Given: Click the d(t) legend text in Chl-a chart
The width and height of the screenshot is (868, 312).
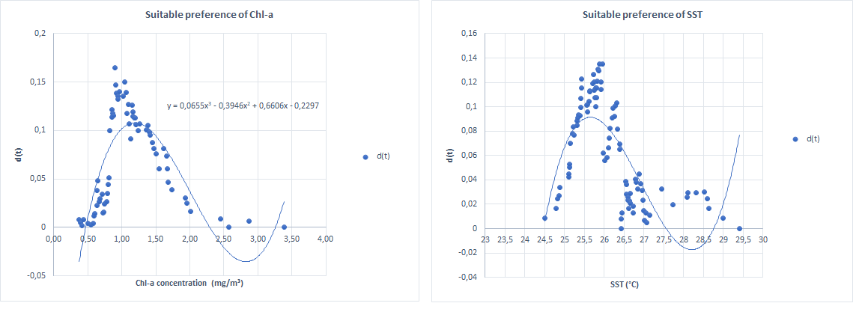Looking at the screenshot, I should [x=383, y=157].
